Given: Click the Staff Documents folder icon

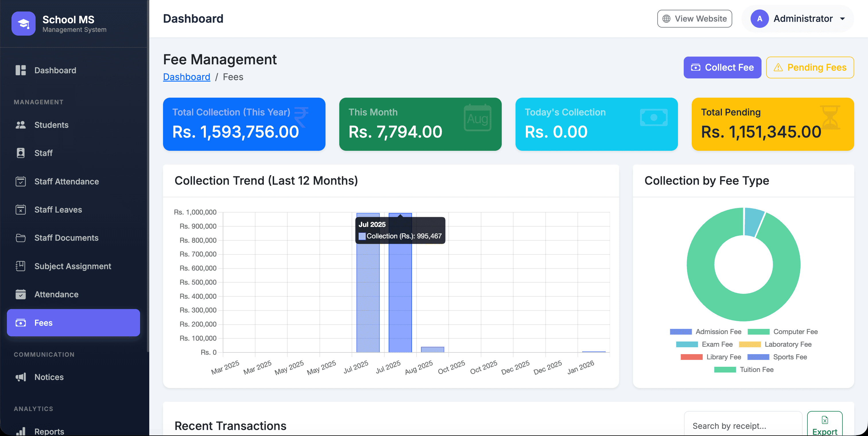Looking at the screenshot, I should click(x=21, y=238).
